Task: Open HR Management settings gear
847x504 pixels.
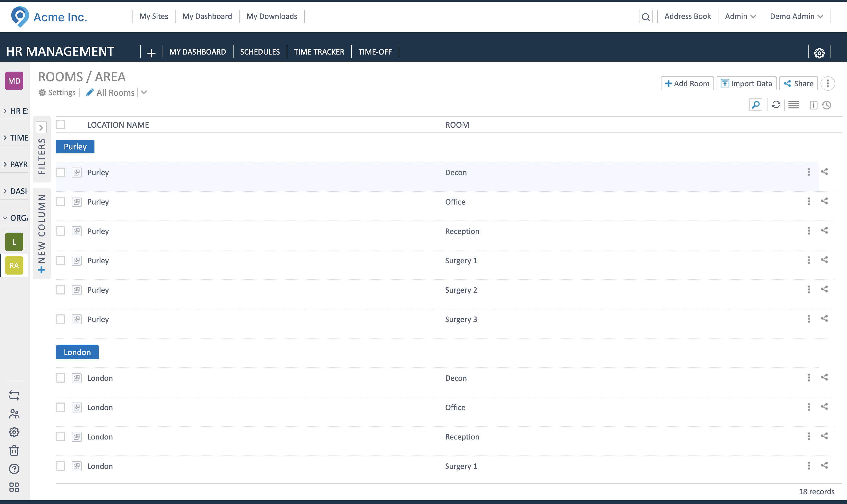Action: pos(819,53)
